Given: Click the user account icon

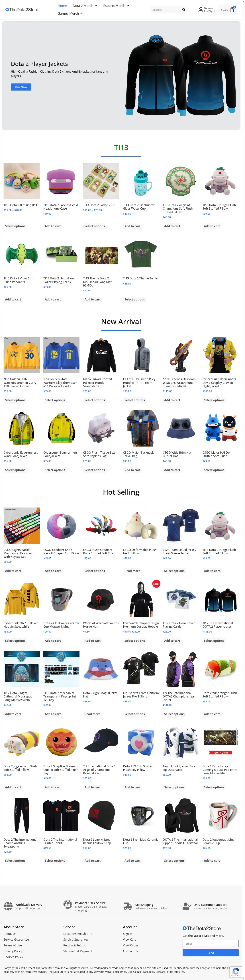Looking at the screenshot, I should pos(201,9).
